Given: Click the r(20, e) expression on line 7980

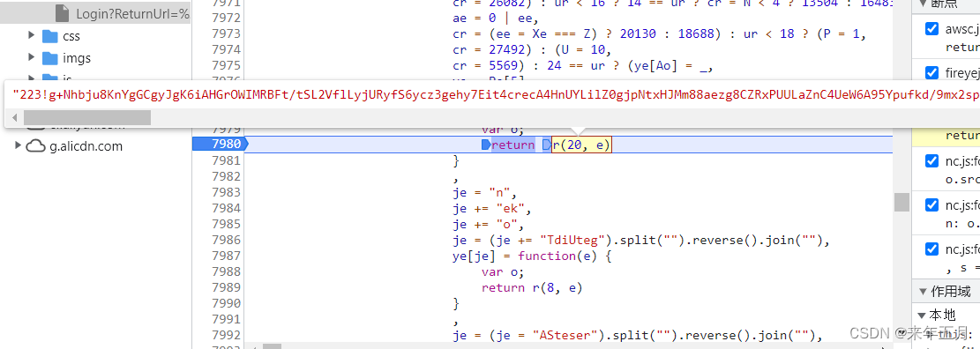Looking at the screenshot, I should coord(581,145).
